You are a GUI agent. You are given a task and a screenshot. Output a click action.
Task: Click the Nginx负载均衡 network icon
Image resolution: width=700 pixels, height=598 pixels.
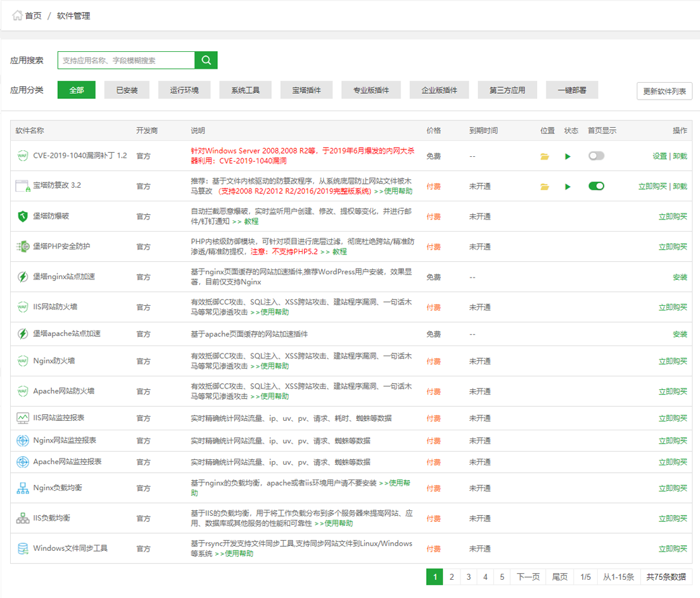[x=22, y=488]
